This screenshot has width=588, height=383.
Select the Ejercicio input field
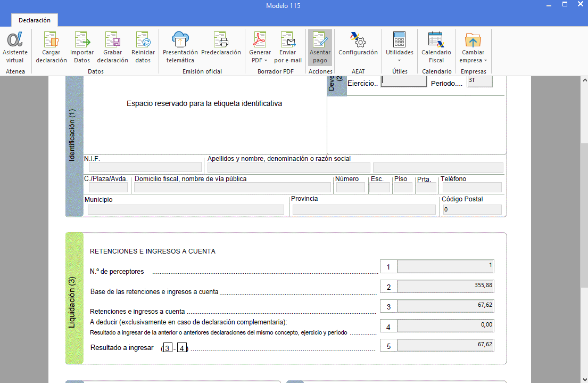click(403, 82)
